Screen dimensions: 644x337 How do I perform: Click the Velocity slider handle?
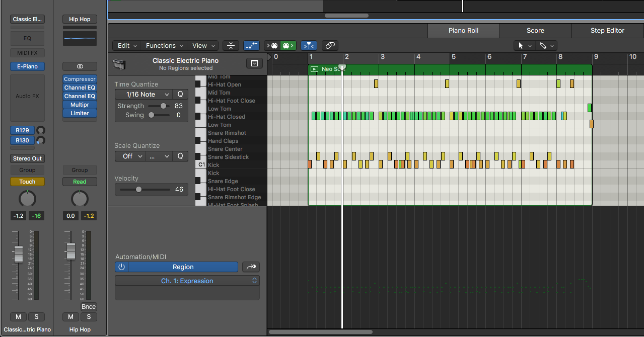(x=138, y=190)
